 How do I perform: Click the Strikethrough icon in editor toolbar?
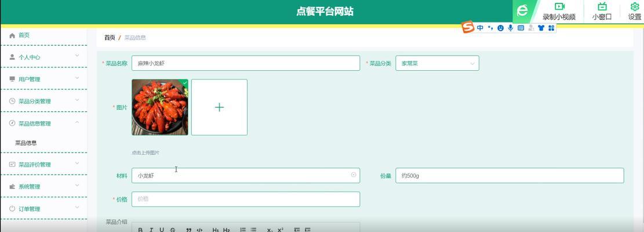coord(173,230)
